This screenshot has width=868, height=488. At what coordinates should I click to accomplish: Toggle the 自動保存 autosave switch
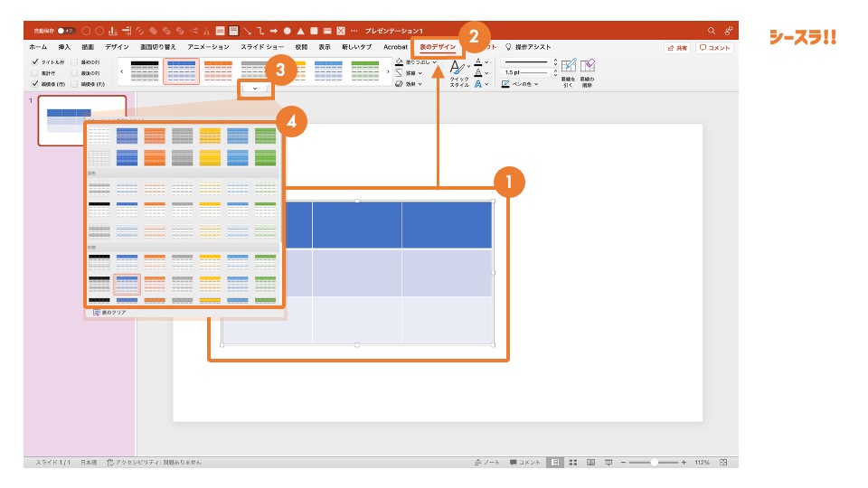pyautogui.click(x=65, y=31)
